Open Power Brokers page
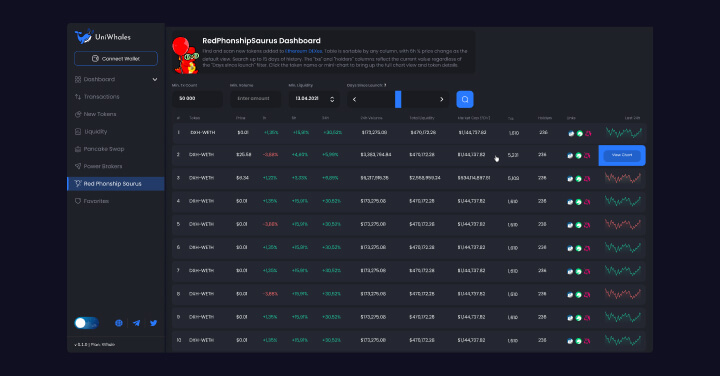The image size is (720, 376). pyautogui.click(x=103, y=167)
